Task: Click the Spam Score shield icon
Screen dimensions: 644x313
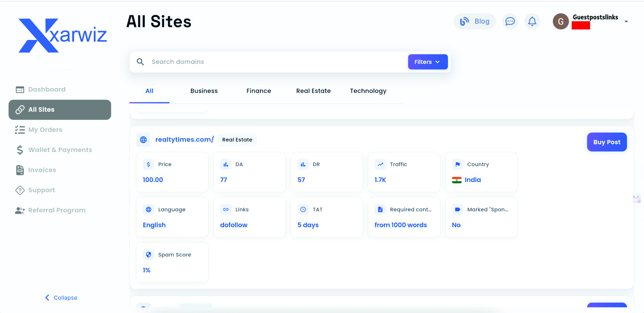Action: [x=149, y=255]
